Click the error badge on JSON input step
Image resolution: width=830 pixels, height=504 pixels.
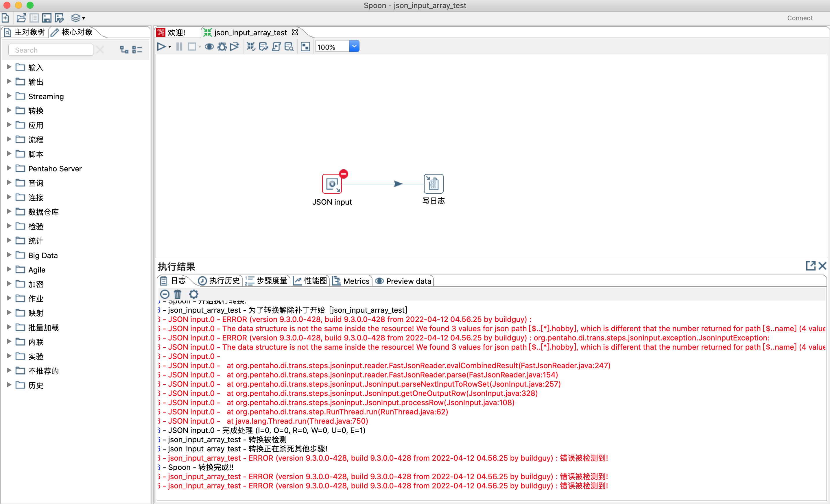coord(343,174)
